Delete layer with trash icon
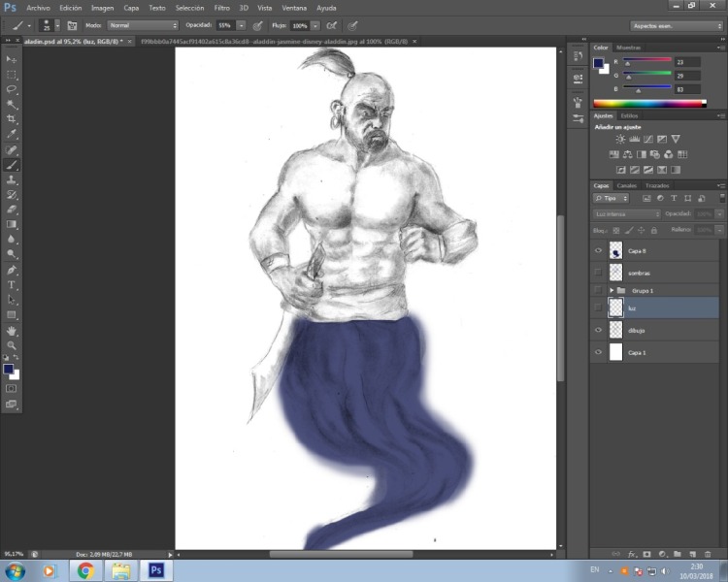 click(708, 554)
